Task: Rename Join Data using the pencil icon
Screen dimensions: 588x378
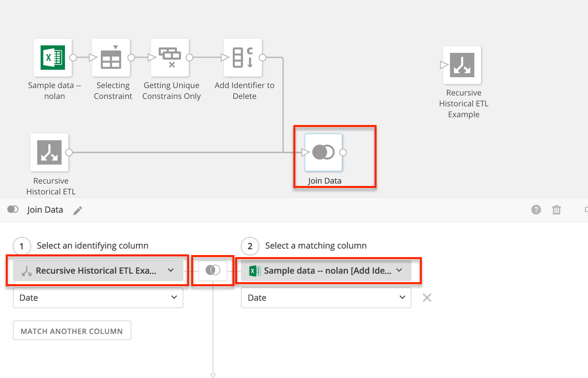Action: 77,210
